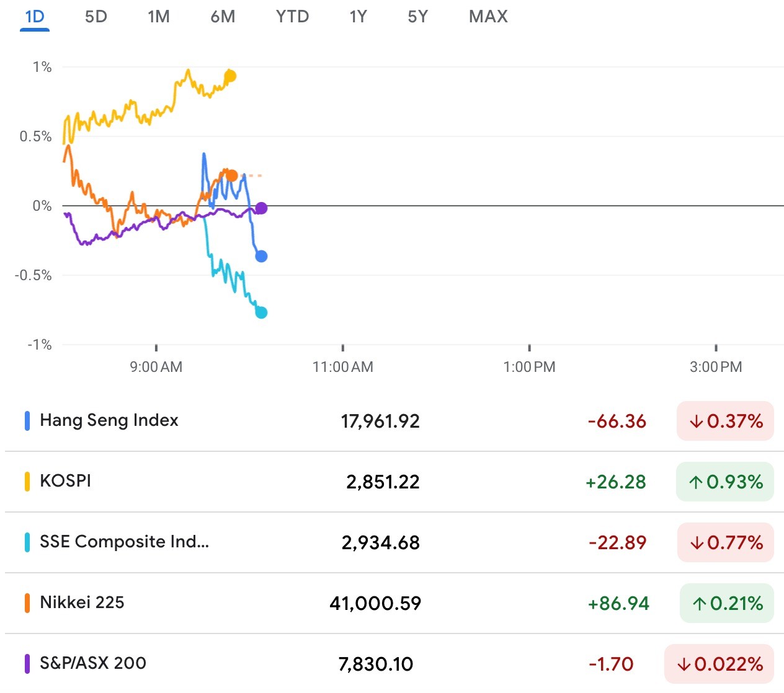Viewport: 784px width, 693px height.
Task: Open the KOSPI index link
Action: point(65,481)
